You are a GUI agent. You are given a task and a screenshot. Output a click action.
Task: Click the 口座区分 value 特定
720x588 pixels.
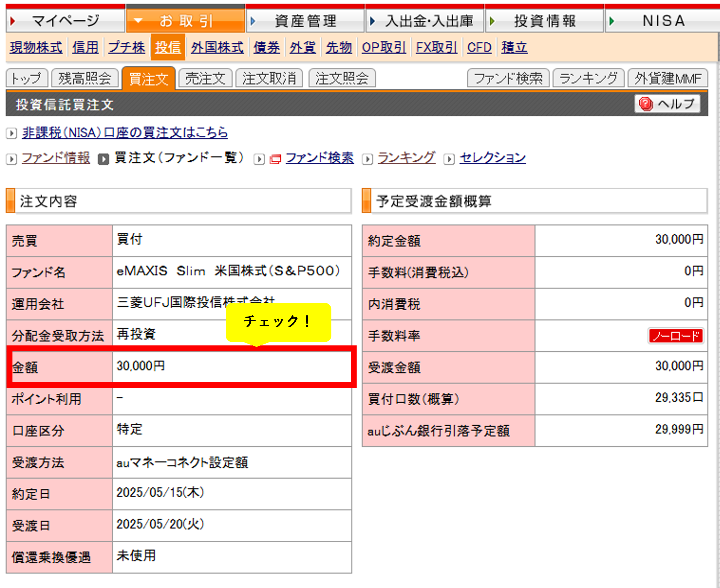130,429
